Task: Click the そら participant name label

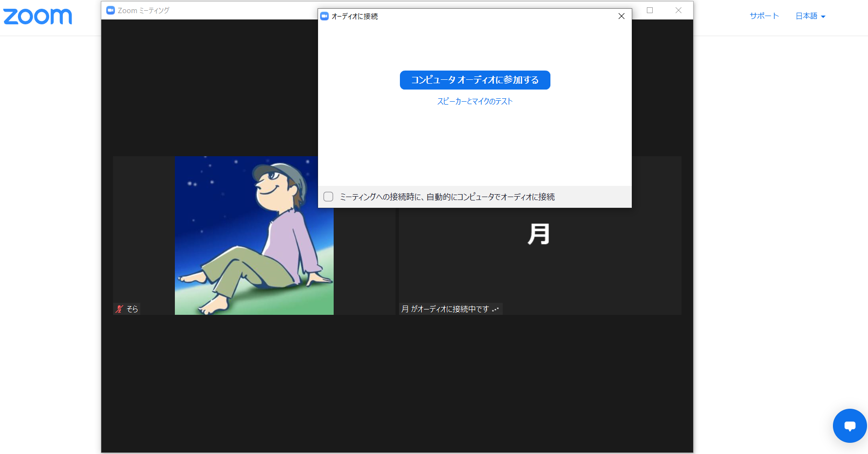Action: click(x=132, y=309)
